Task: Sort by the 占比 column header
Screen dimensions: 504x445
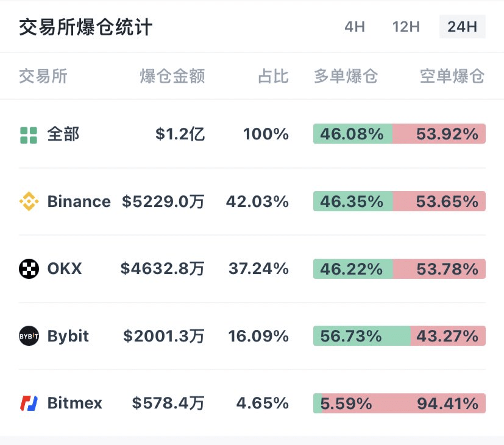Action: [272, 76]
